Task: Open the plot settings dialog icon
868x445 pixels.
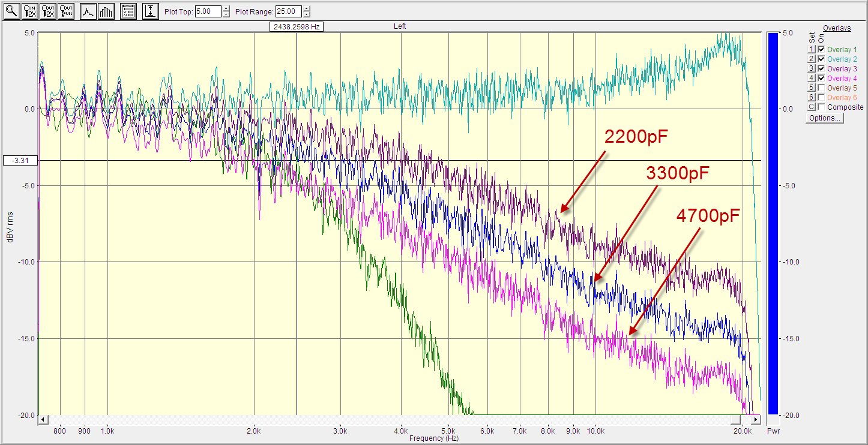Action: pyautogui.click(x=128, y=11)
